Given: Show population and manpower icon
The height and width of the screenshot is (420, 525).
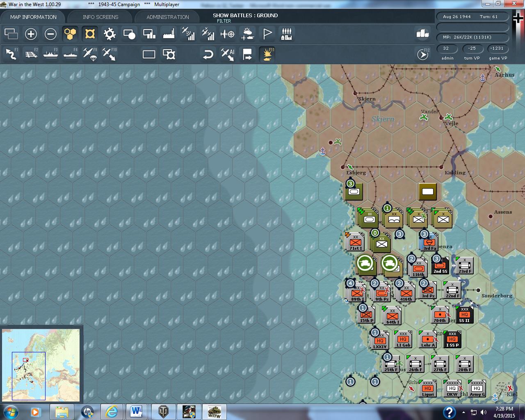Looking at the screenshot, I should tap(287, 34).
